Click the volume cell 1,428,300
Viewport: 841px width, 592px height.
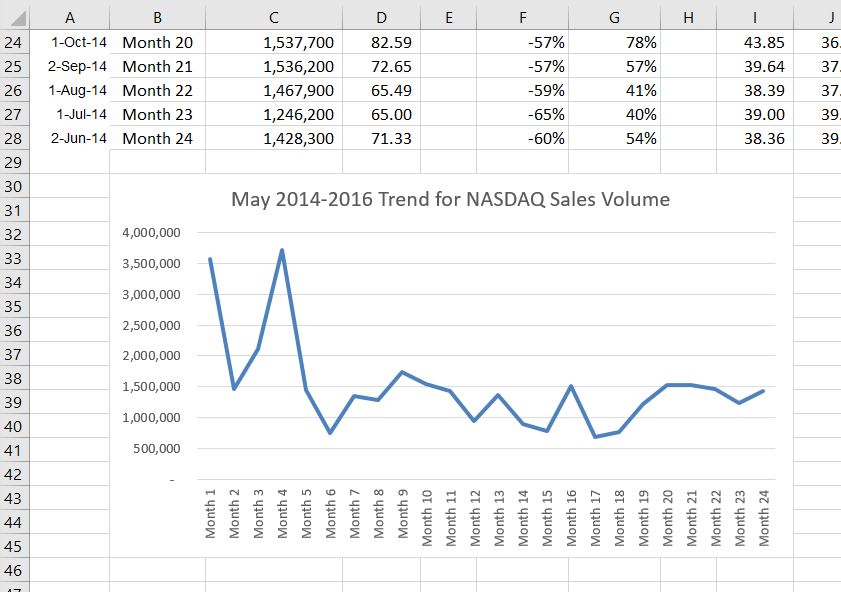click(x=274, y=138)
